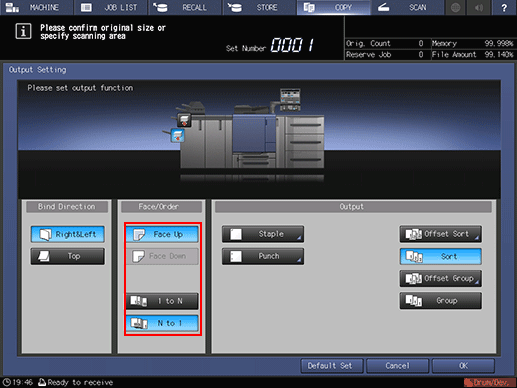The width and height of the screenshot is (517, 388).
Task: Switch to the JOB LIST tab
Action: pyautogui.click(x=111, y=7)
